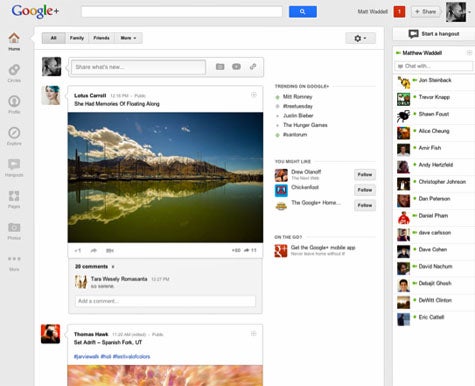
Task: Click the Thomas Hawk author name
Action: pyautogui.click(x=91, y=334)
